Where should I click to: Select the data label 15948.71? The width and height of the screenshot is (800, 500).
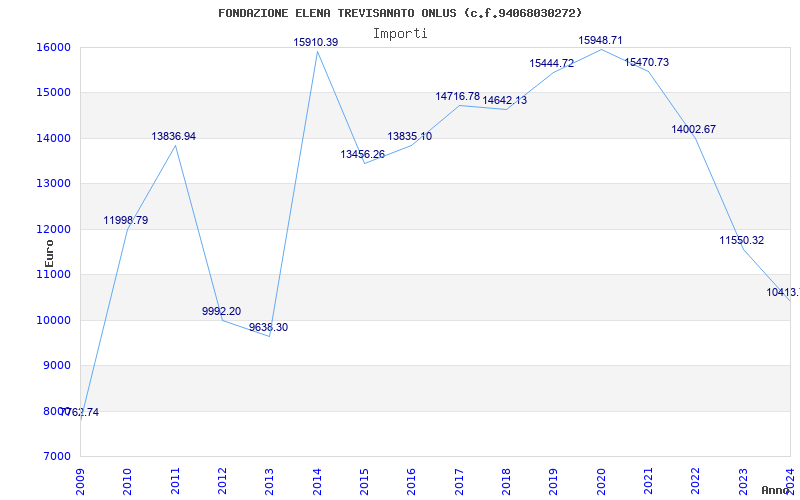(x=600, y=40)
